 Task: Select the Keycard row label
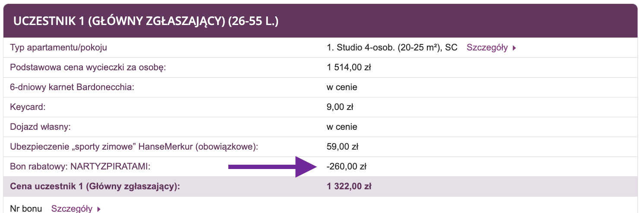click(26, 107)
